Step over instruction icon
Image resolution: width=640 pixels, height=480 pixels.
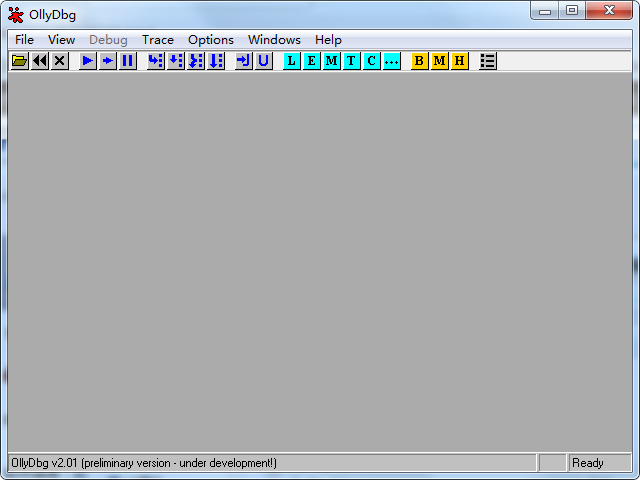176,61
